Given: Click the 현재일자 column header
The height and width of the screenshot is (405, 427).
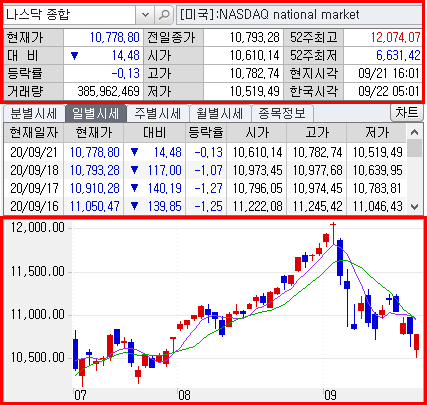Looking at the screenshot, I should point(34,133).
